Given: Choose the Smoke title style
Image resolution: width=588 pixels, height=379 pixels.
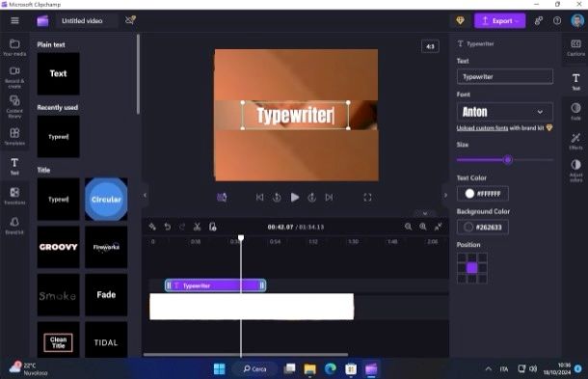Looking at the screenshot, I should (x=58, y=295).
